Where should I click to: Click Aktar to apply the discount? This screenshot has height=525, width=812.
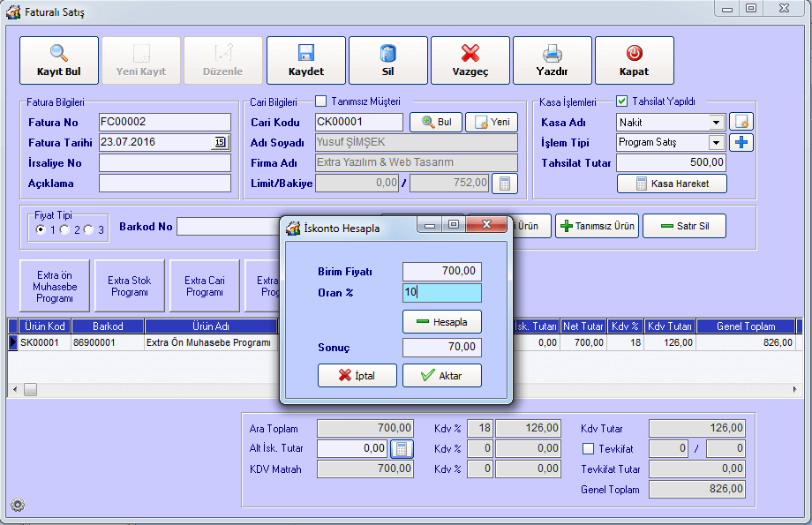click(442, 375)
